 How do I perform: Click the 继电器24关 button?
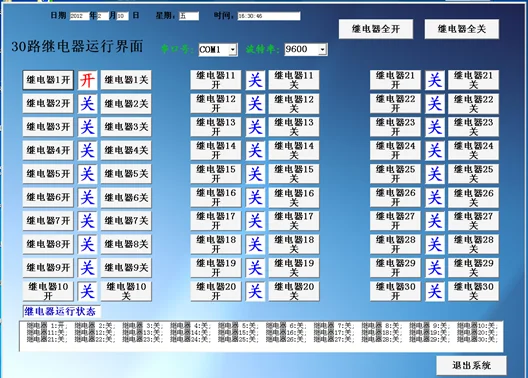pos(473,150)
